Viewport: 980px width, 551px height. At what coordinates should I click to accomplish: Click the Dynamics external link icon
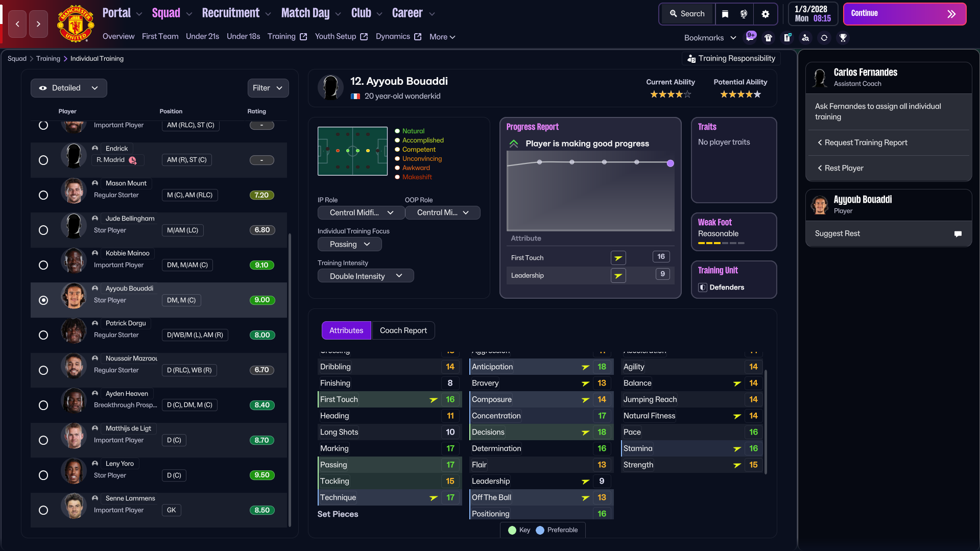coord(418,37)
